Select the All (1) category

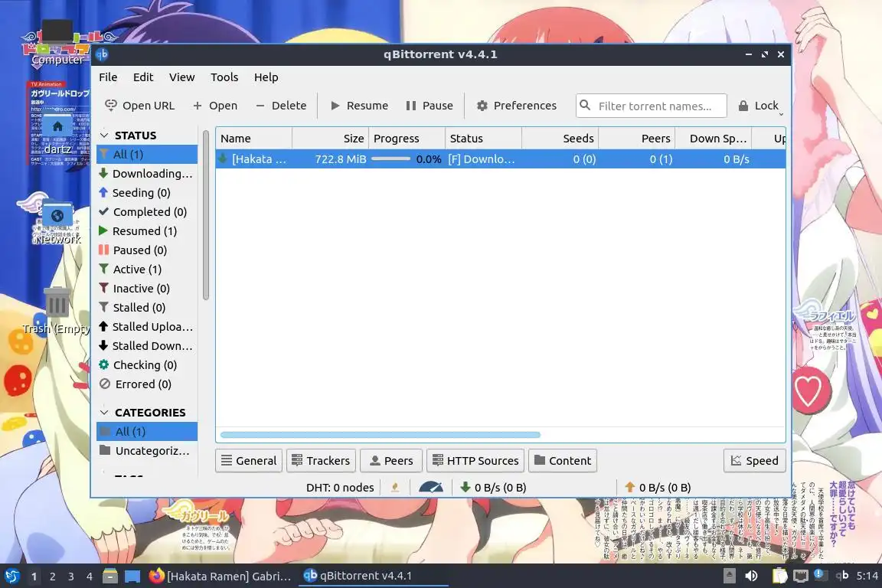click(x=147, y=432)
